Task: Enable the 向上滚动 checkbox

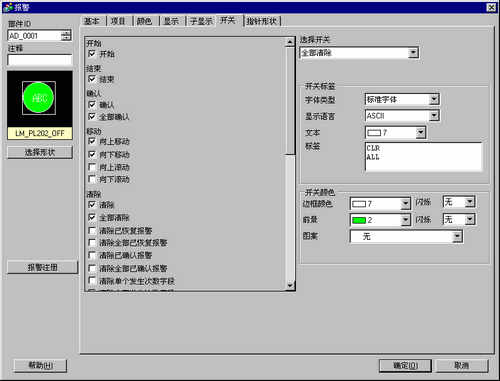Action: click(x=92, y=167)
